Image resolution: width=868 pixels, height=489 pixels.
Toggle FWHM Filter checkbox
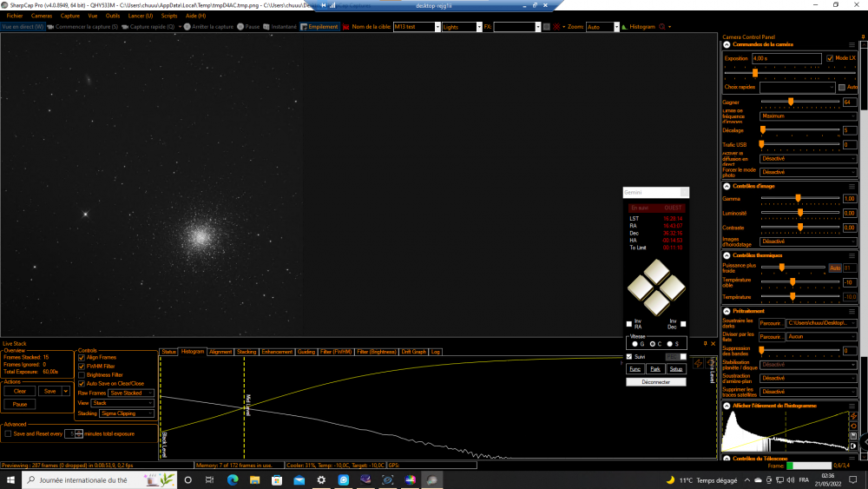(82, 367)
